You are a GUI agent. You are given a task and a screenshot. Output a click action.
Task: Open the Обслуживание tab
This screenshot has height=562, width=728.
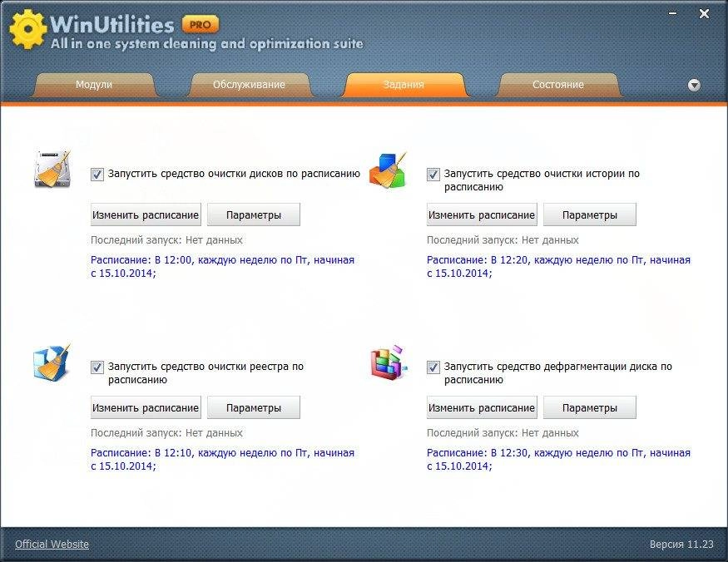click(249, 85)
